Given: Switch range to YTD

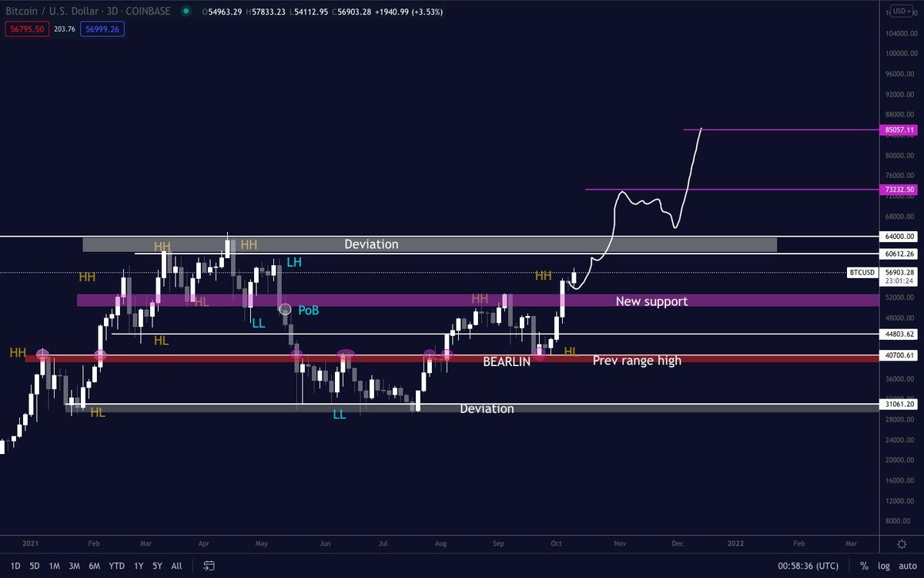Looking at the screenshot, I should (x=117, y=566).
